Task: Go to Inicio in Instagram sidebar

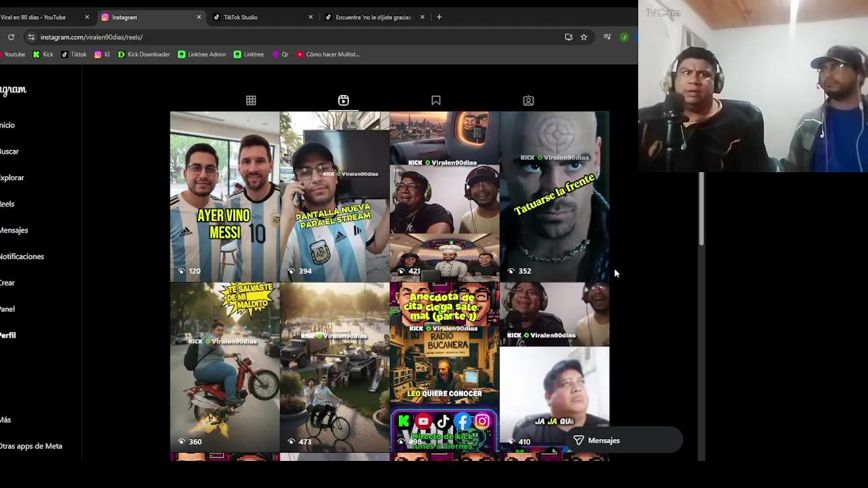Action: pyautogui.click(x=8, y=125)
